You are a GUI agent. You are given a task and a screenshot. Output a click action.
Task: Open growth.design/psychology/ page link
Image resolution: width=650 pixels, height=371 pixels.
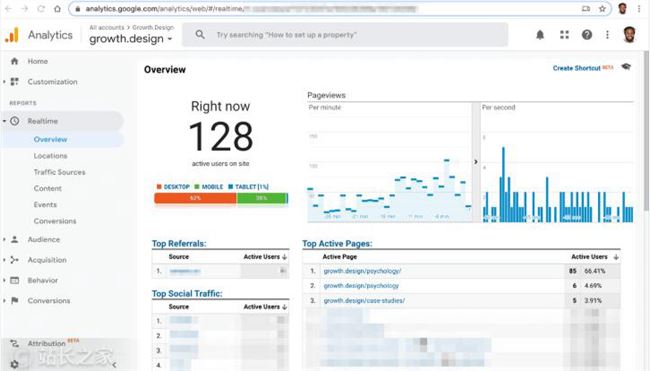(x=362, y=271)
